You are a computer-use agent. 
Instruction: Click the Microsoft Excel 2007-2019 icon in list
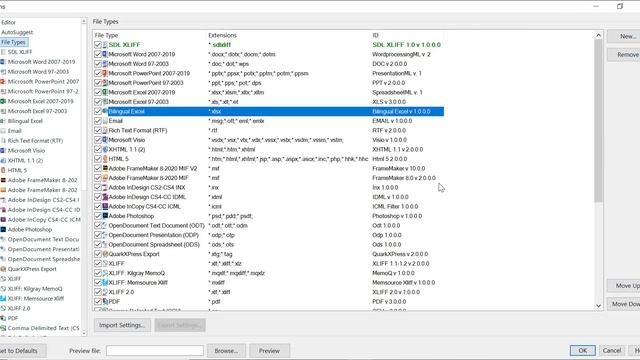(x=105, y=92)
